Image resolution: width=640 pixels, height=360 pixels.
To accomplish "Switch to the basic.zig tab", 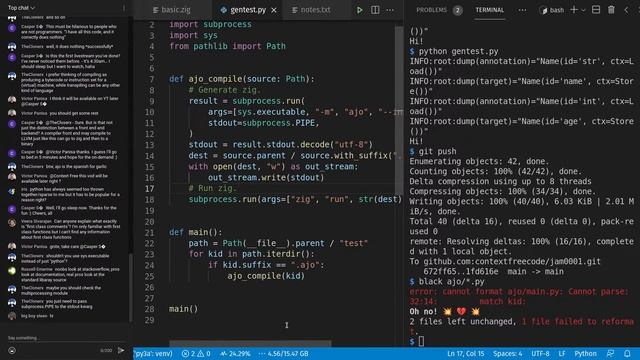I will click(x=171, y=10).
